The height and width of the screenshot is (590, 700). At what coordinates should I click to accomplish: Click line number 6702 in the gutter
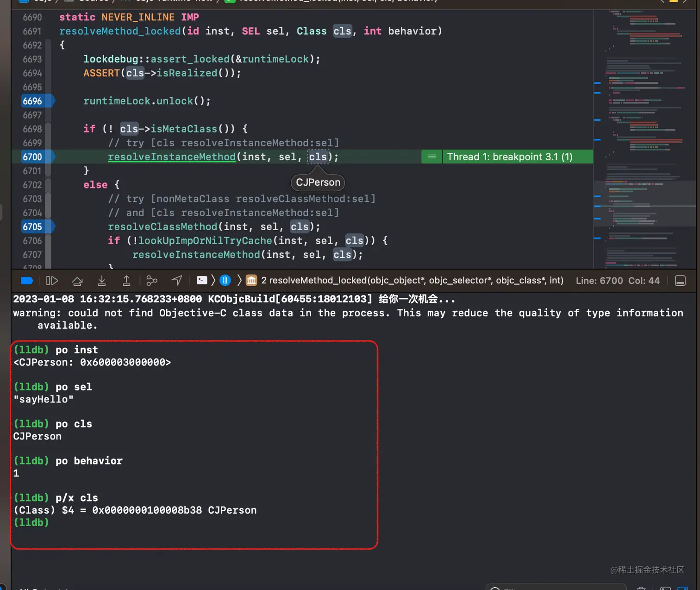click(32, 185)
